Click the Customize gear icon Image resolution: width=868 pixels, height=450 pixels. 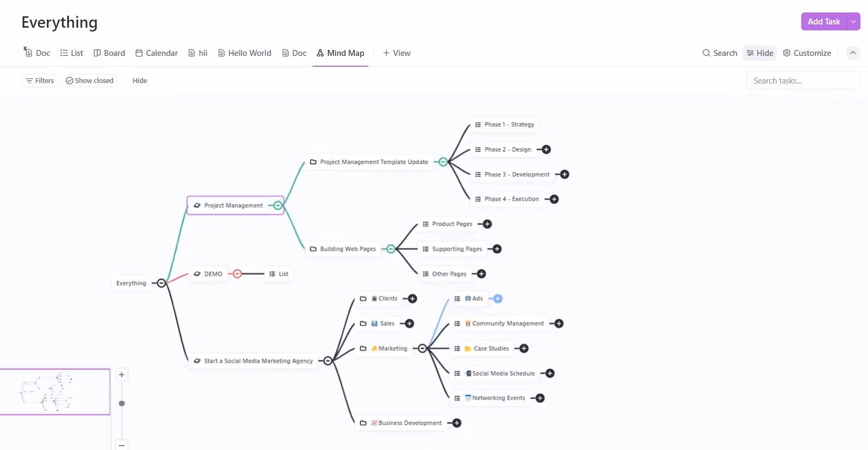(788, 53)
